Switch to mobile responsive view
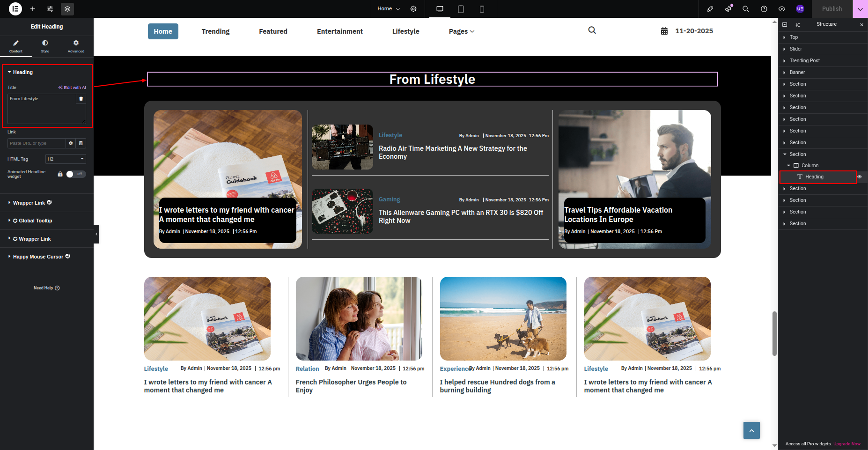This screenshot has height=450, width=868. [x=482, y=9]
